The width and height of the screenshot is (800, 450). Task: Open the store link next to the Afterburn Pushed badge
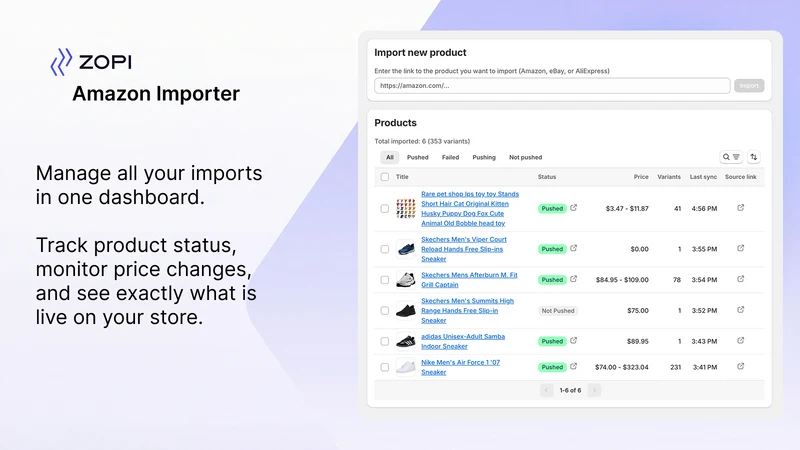(x=573, y=279)
